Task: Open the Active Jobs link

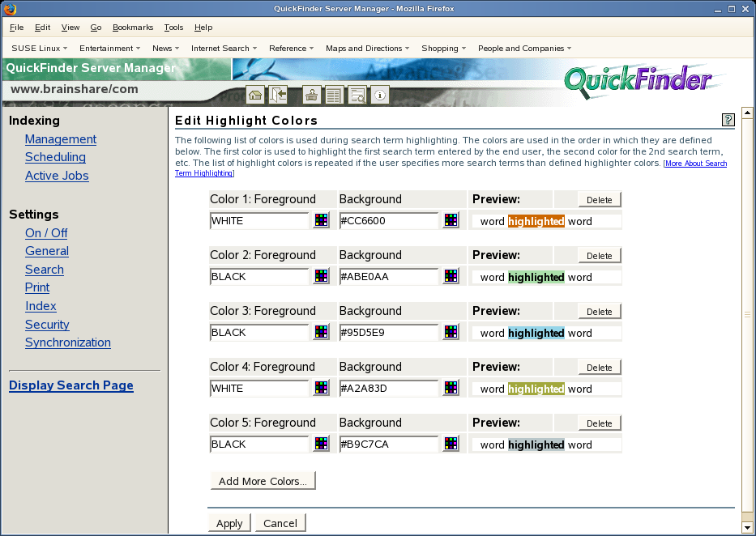Action: pyautogui.click(x=57, y=176)
